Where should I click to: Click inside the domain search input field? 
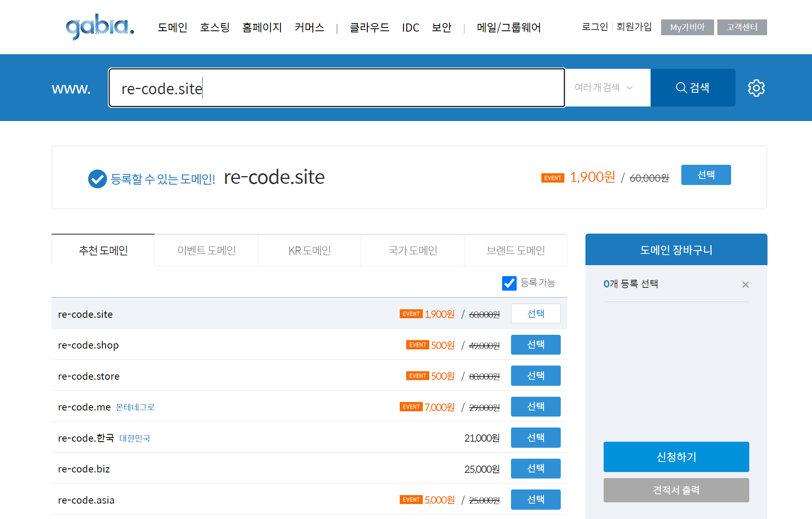[x=336, y=88]
